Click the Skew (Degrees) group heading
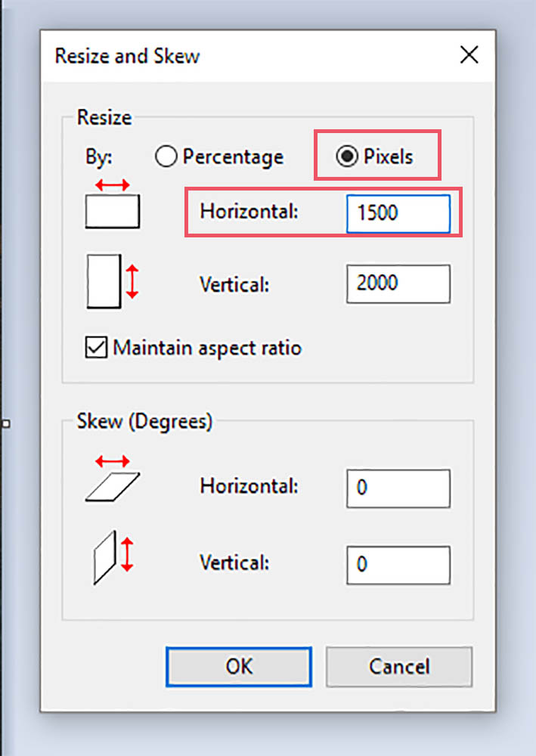536x756 pixels. coord(144,421)
